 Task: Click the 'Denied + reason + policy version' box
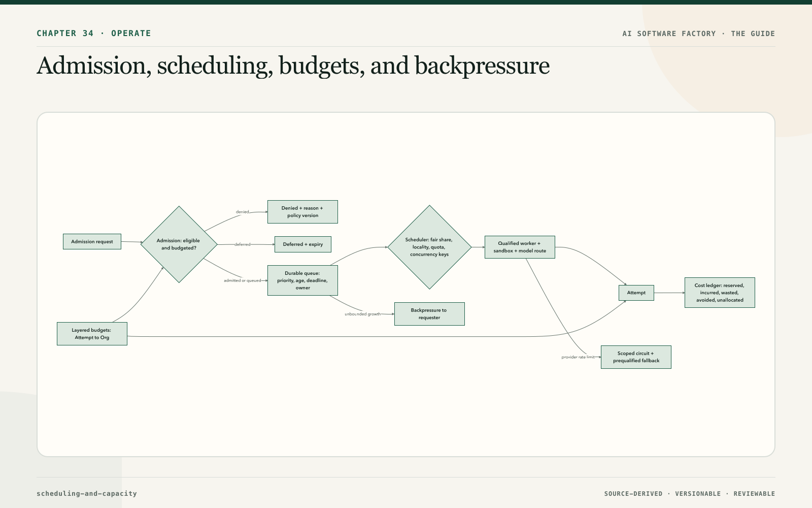[302, 212]
